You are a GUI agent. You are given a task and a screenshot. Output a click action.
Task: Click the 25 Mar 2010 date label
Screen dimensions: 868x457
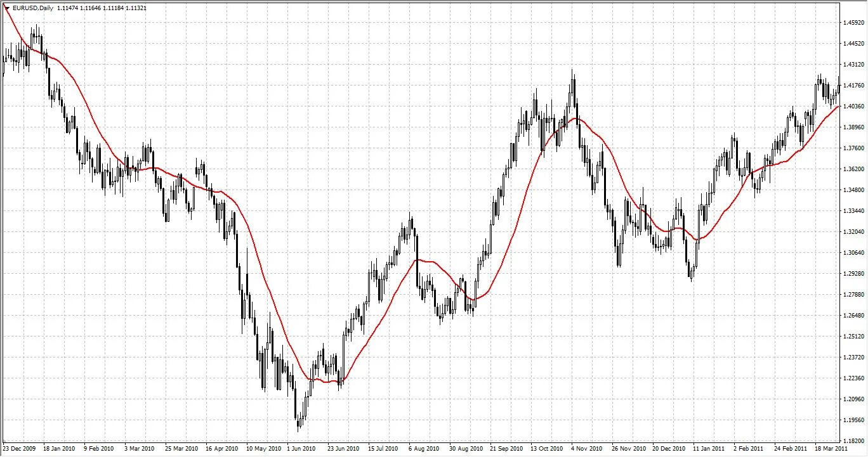[x=181, y=449]
